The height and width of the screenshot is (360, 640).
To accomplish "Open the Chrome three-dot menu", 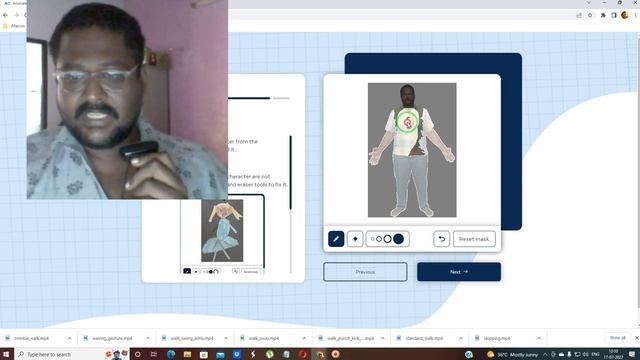I will [x=636, y=15].
